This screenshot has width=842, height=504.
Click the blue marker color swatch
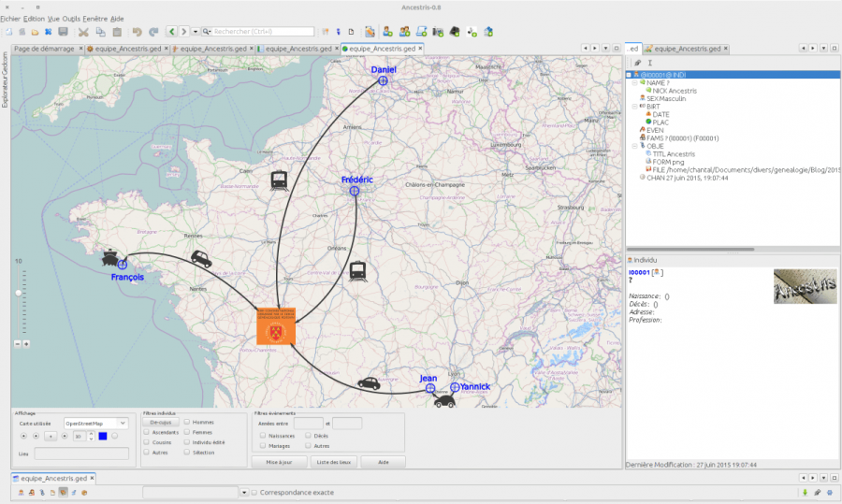click(103, 436)
